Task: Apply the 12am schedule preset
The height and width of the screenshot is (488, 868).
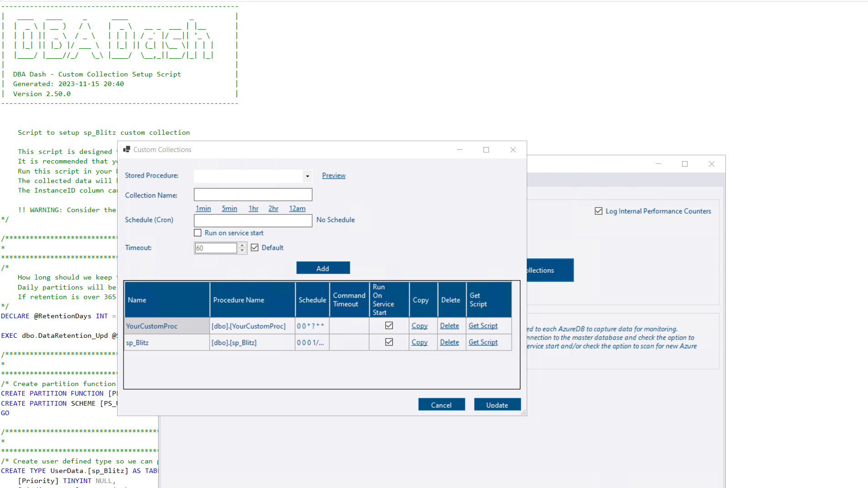Action: click(297, 208)
